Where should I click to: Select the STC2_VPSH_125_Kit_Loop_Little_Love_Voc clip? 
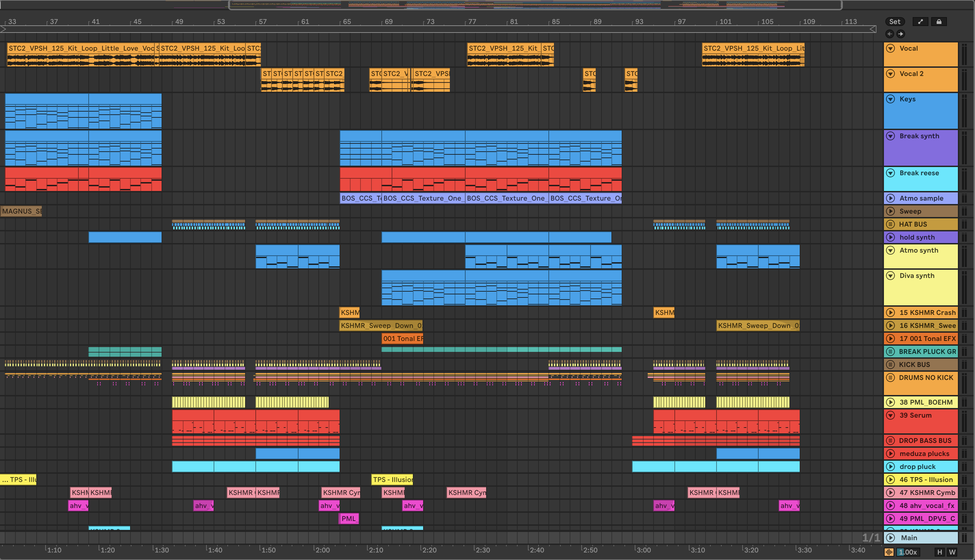(81, 54)
